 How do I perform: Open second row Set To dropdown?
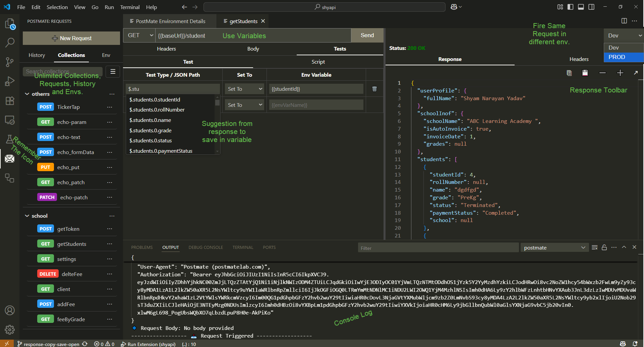pos(245,105)
